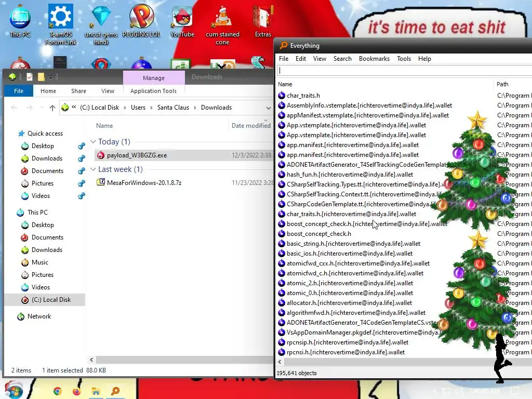Select Music under This PC
The image size is (532, 399).
coord(40,262)
